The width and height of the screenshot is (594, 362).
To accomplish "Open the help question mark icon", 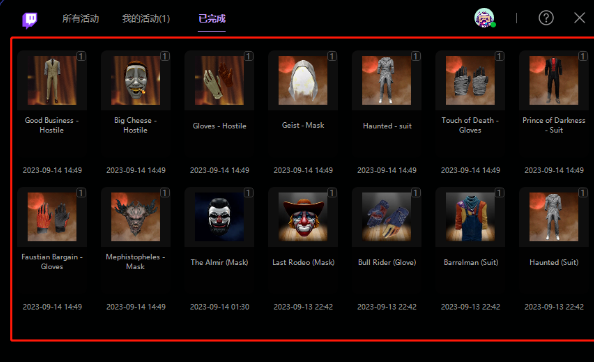I will pyautogui.click(x=546, y=18).
